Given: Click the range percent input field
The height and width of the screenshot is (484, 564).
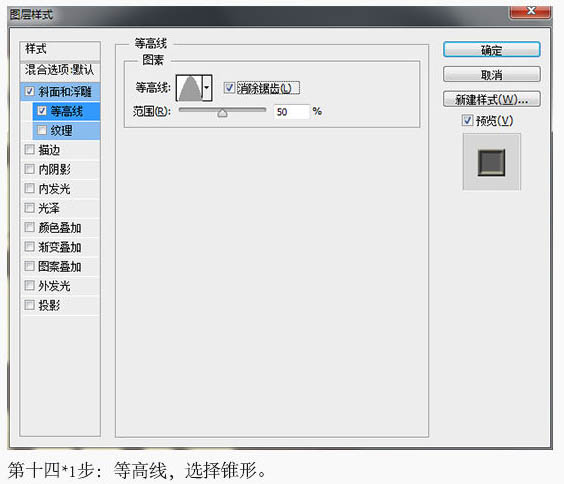Looking at the screenshot, I should click(291, 112).
